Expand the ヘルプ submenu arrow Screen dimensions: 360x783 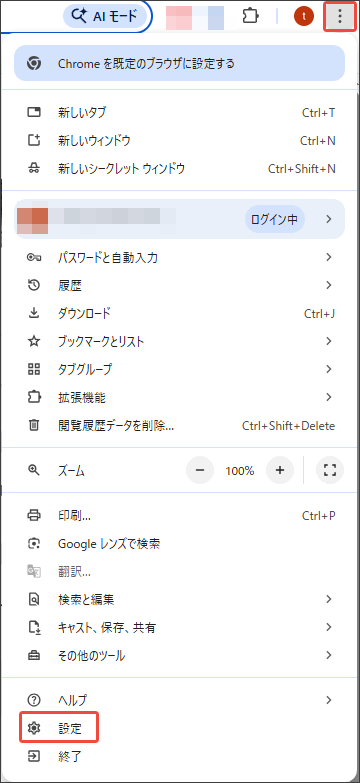(329, 700)
